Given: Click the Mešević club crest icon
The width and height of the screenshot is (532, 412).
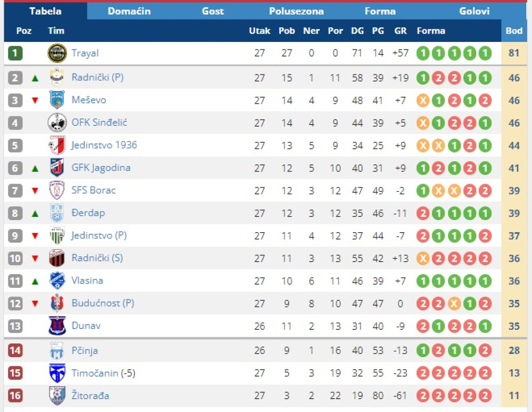Looking at the screenshot, I should coord(57,100).
